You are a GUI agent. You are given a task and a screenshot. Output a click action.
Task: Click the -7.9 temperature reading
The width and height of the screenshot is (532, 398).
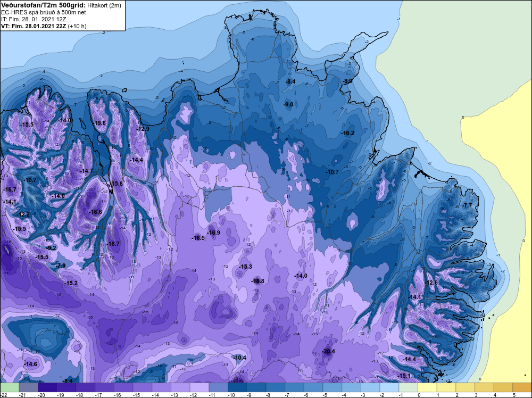click(61, 266)
